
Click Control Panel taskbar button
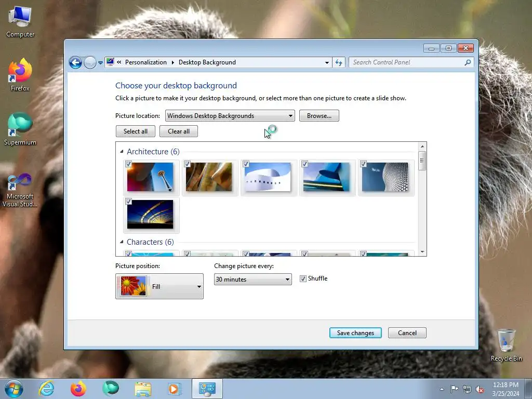pos(207,389)
